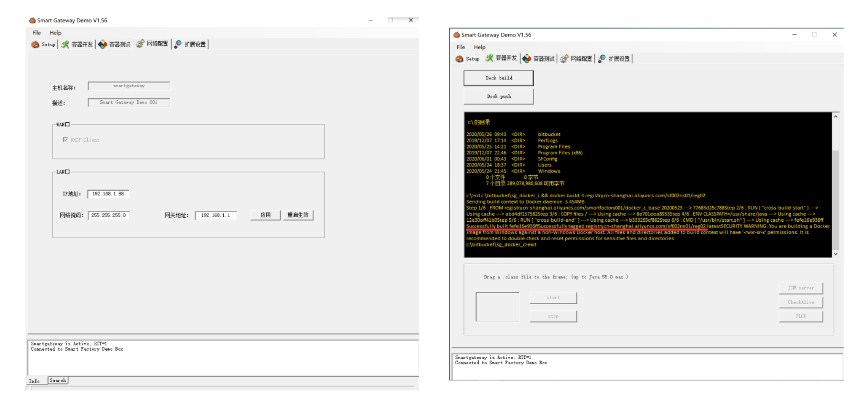This screenshot has height=412, width=868.
Task: Click 'Connected to Smart Factory Demo Box' in left window
Action: coord(77,349)
